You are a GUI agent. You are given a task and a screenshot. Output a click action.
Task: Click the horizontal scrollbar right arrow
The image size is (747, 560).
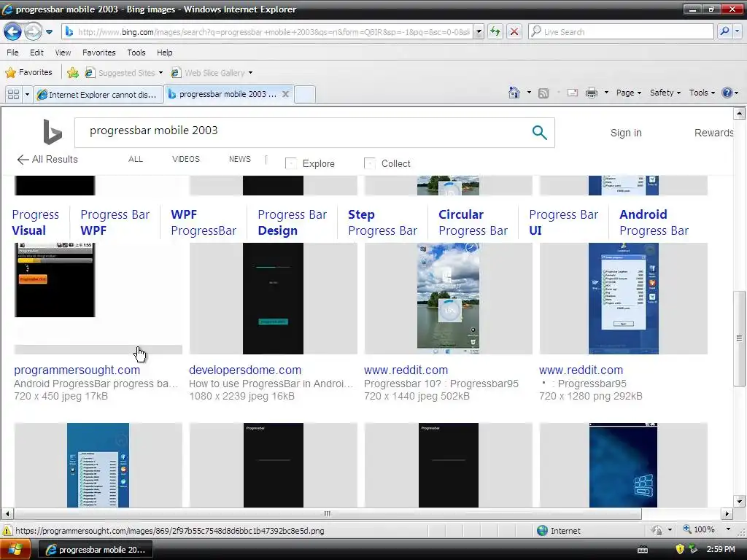[x=727, y=514]
